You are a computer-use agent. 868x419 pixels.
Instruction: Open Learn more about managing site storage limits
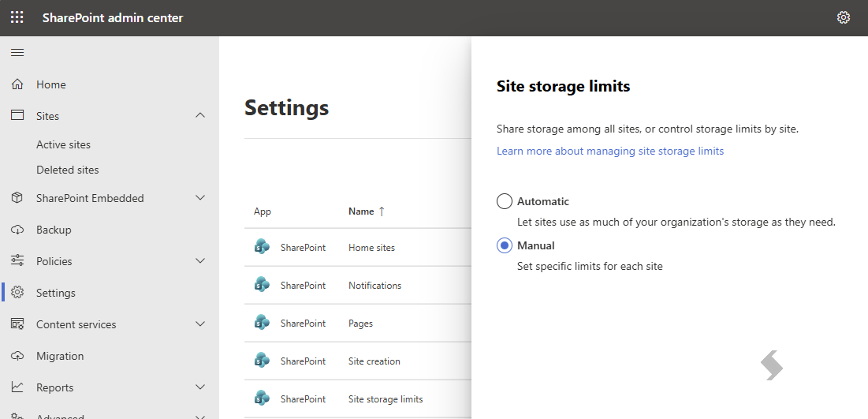pyautogui.click(x=610, y=151)
